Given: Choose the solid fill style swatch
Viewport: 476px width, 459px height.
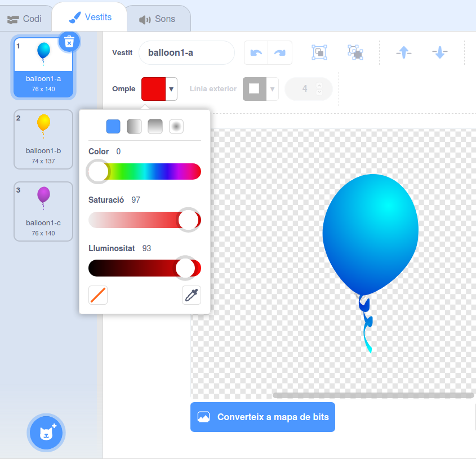Looking at the screenshot, I should pyautogui.click(x=113, y=126).
